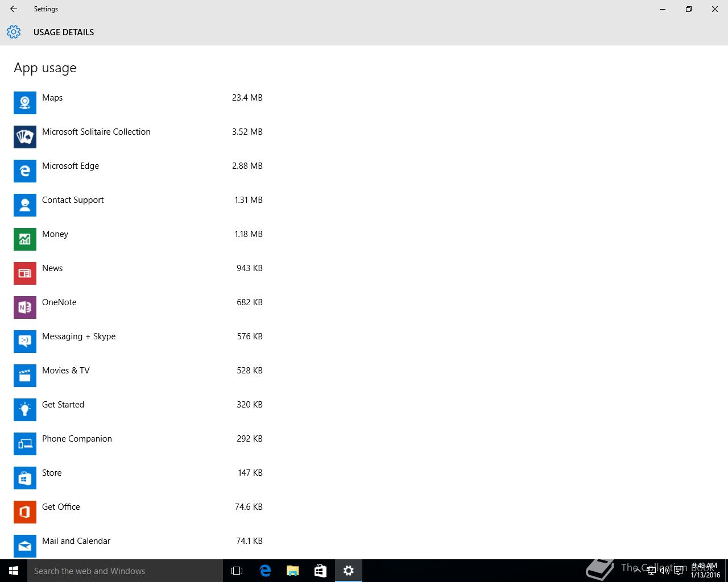Select the Money label
The height and width of the screenshot is (582, 728).
click(55, 234)
